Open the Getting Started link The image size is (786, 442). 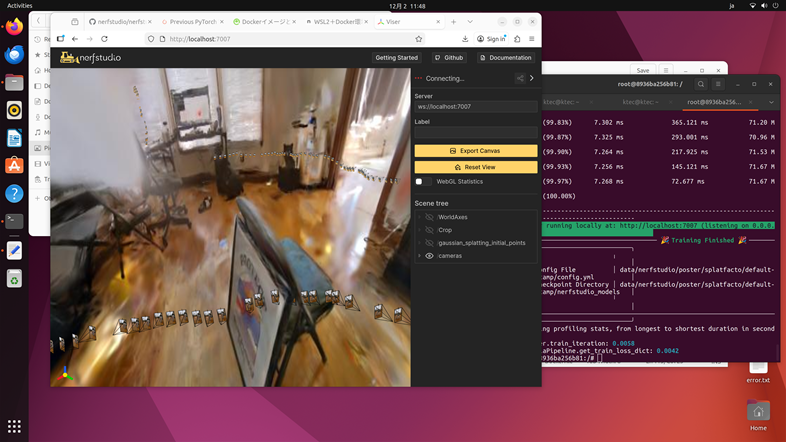397,58
